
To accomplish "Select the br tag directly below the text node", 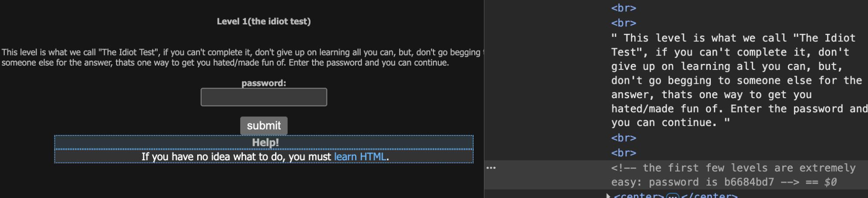I will point(623,138).
